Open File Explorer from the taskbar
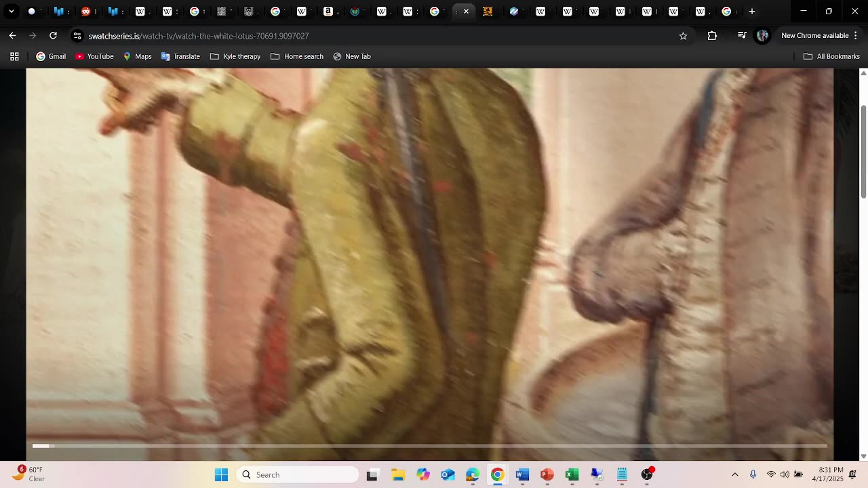This screenshot has width=868, height=488. pos(398,474)
